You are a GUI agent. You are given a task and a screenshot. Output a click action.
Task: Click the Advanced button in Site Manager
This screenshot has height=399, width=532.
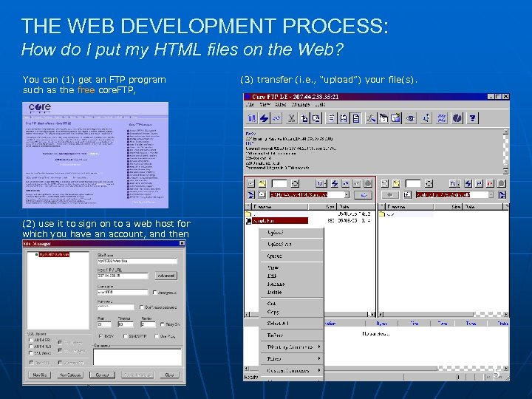pyautogui.click(x=166, y=276)
